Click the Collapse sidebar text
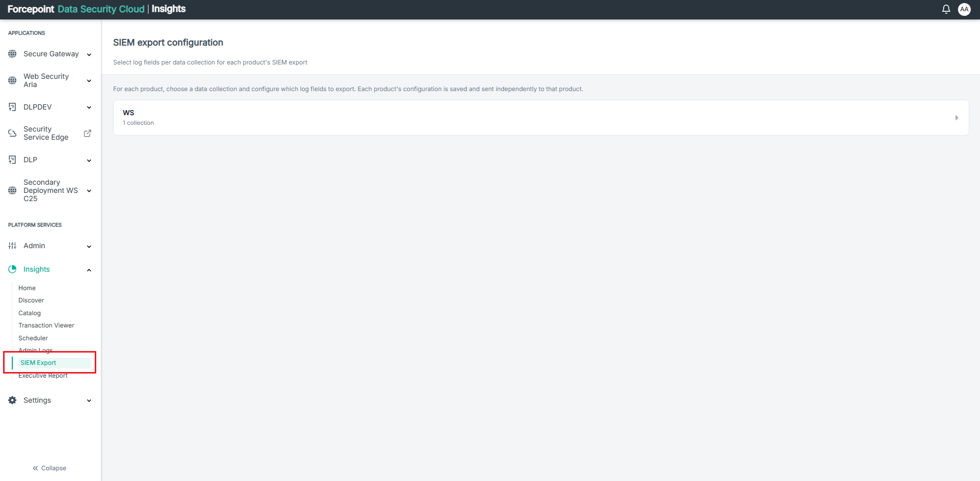Image resolution: width=980 pixels, height=481 pixels. tap(54, 468)
